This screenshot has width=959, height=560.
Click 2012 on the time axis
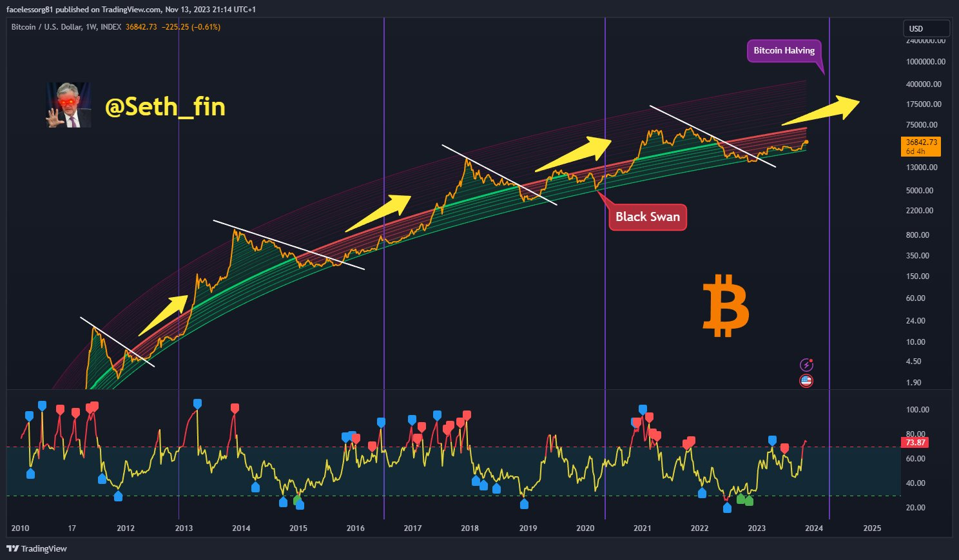click(126, 528)
